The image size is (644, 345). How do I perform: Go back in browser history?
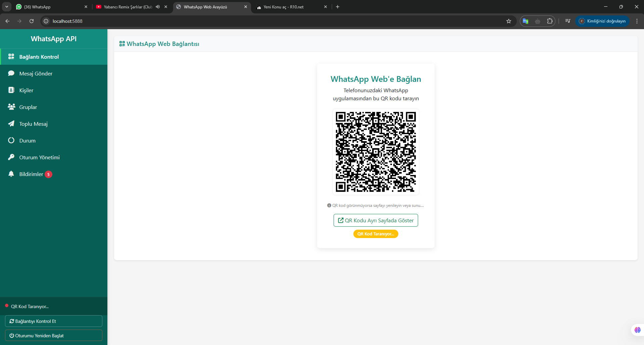click(7, 21)
